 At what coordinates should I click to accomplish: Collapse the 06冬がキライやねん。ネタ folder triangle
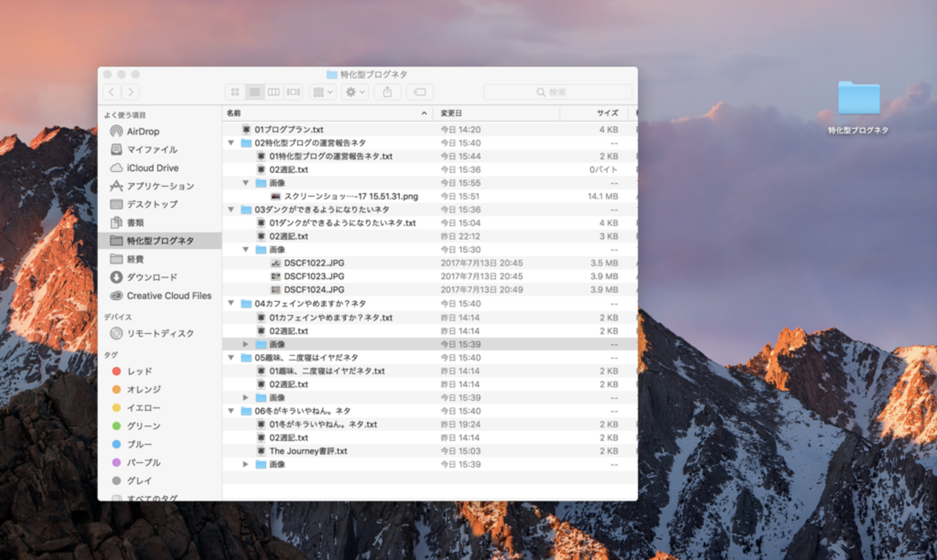[x=231, y=411]
